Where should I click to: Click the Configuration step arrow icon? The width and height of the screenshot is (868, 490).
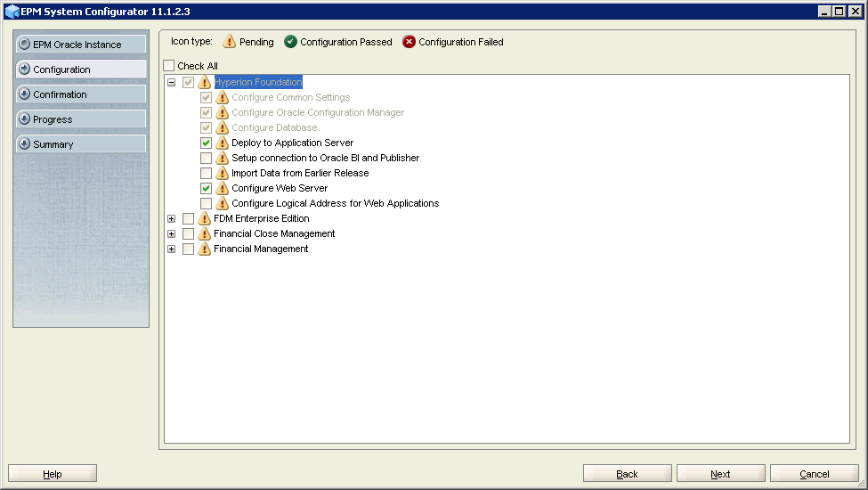pyautogui.click(x=24, y=69)
